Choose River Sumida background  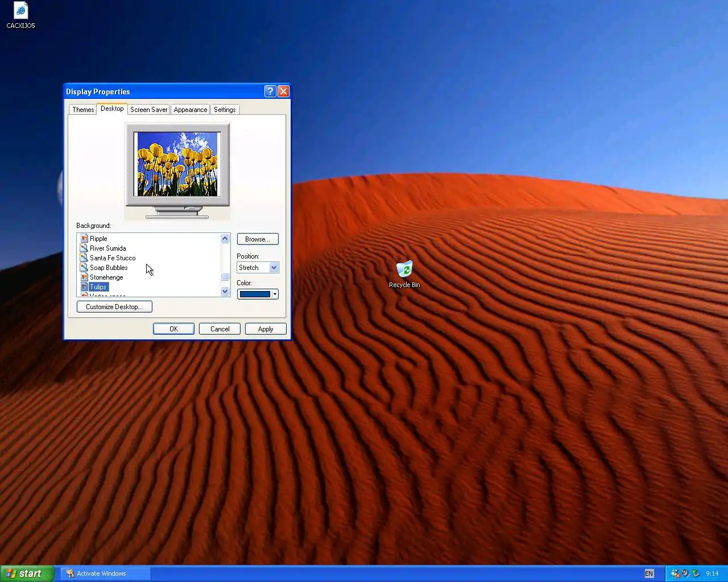click(x=108, y=248)
